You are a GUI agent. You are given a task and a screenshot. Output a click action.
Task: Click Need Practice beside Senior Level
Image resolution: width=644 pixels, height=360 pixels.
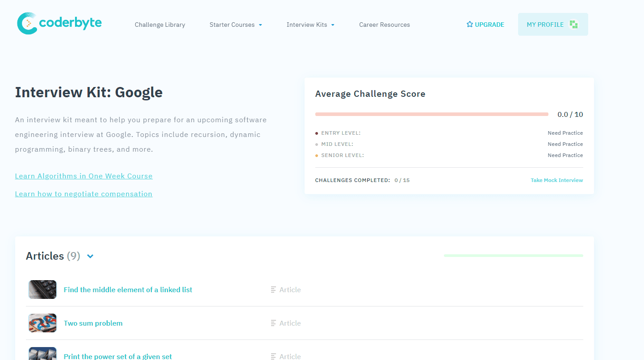[x=565, y=155]
